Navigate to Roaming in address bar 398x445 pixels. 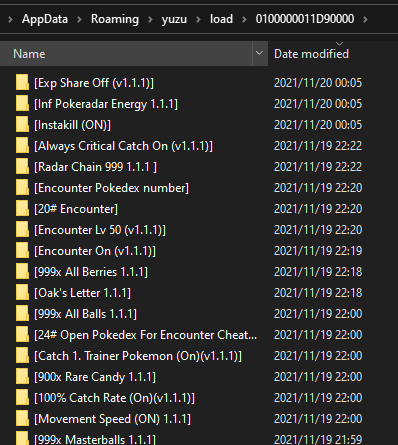tap(115, 19)
